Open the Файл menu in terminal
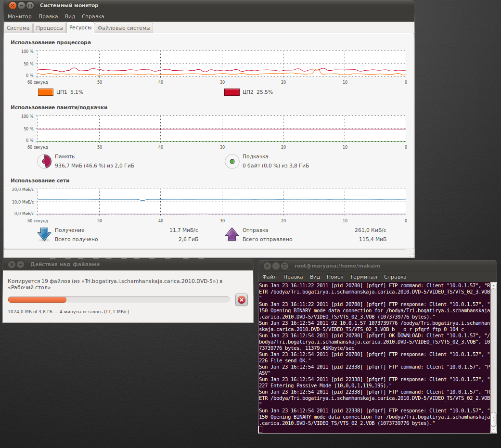The width and height of the screenshot is (501, 448). coord(270,277)
